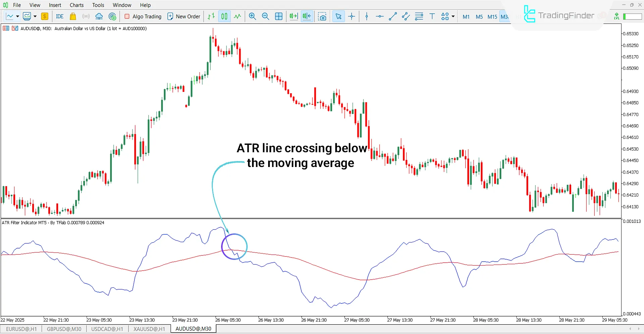644x334 pixels.
Task: Switch timeframe to M5
Action: tap(479, 17)
